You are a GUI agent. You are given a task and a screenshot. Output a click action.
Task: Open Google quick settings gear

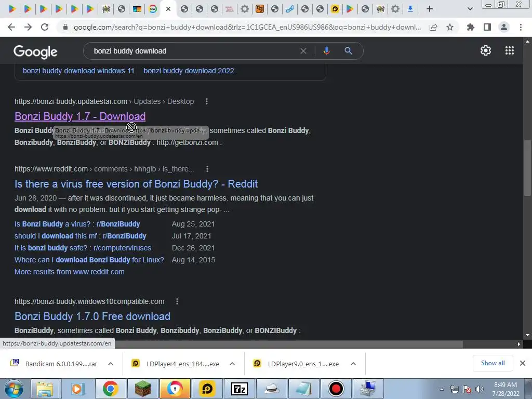click(x=486, y=50)
